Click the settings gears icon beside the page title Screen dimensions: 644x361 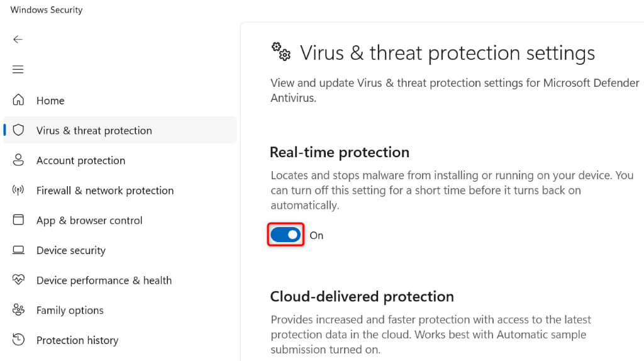pyautogui.click(x=281, y=52)
